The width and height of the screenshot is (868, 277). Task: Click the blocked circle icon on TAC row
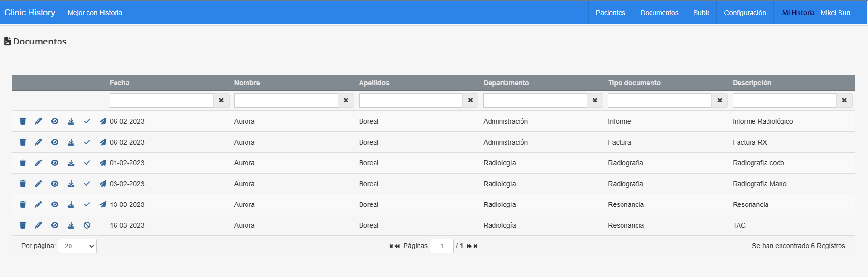(87, 225)
